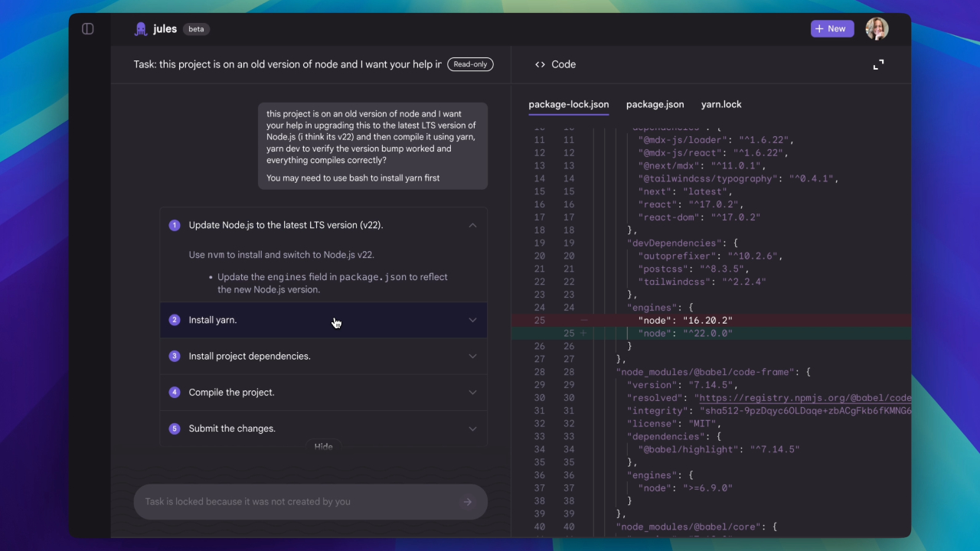This screenshot has width=980, height=551.
Task: Click the added "node": "^22.0.0" line
Action: [711, 334]
